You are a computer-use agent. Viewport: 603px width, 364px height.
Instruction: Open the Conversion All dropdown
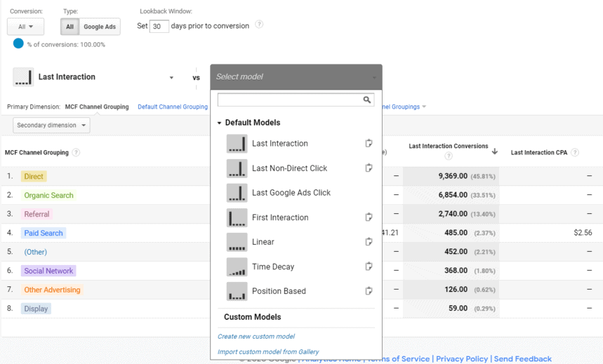click(x=26, y=27)
